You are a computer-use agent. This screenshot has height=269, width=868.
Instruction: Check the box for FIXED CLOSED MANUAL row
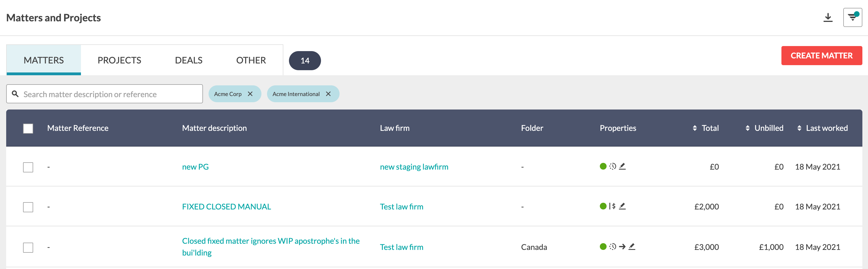[28, 207]
